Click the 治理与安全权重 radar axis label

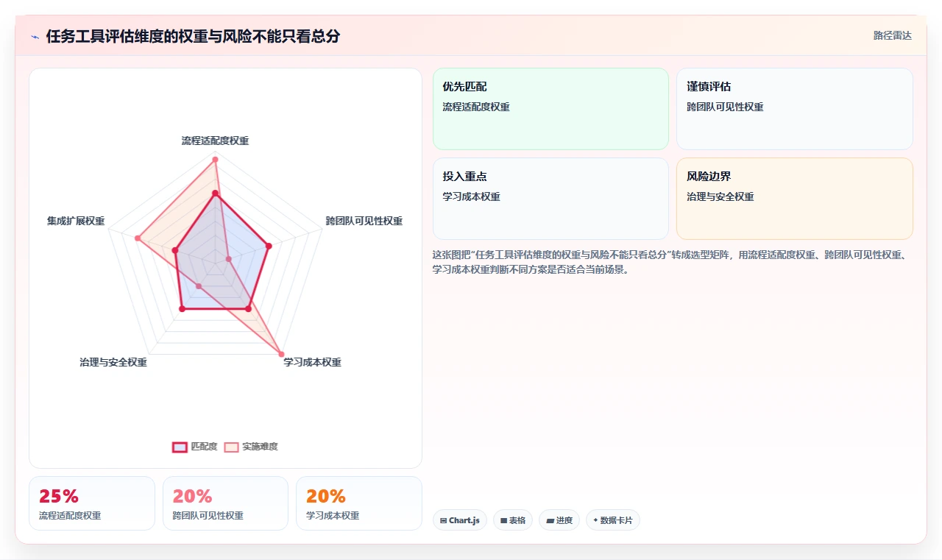click(113, 362)
